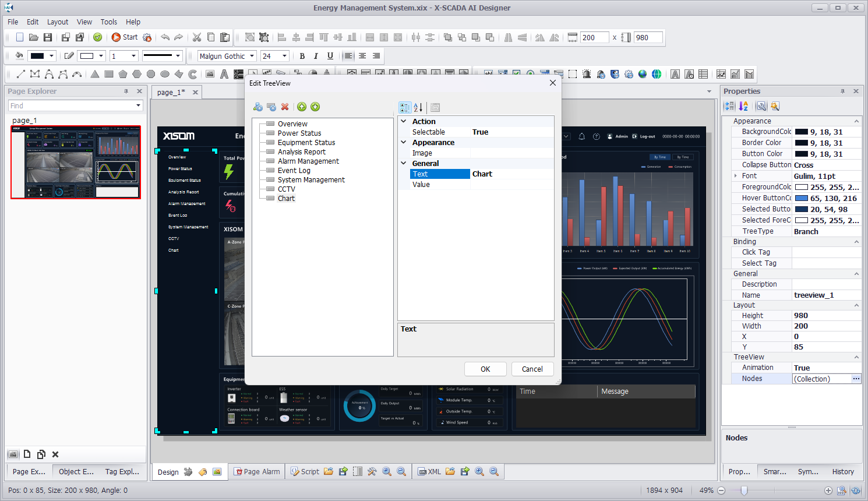This screenshot has height=501, width=868.
Task: Toggle Bold text formatting
Action: pyautogui.click(x=302, y=56)
